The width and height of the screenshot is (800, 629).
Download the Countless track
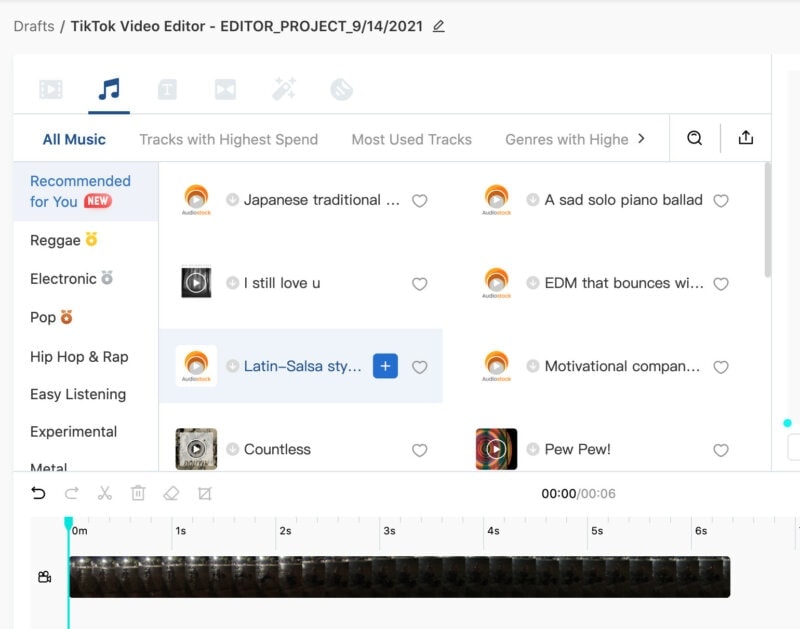coord(232,449)
